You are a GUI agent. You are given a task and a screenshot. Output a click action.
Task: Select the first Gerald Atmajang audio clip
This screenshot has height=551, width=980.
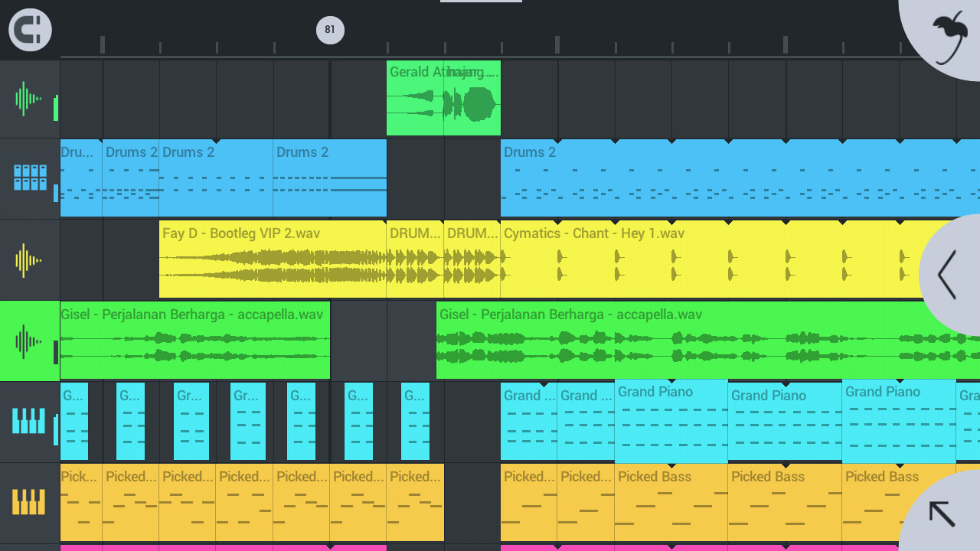(415, 98)
